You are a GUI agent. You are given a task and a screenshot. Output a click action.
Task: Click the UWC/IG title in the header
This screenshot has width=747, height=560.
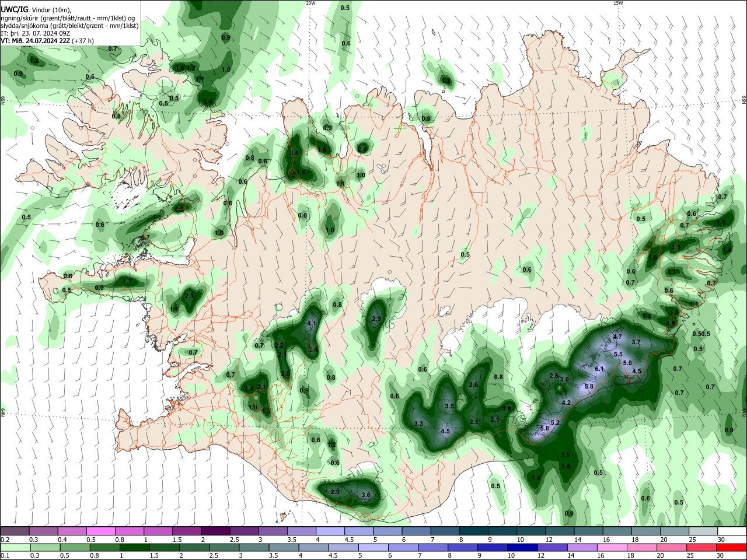pos(14,10)
